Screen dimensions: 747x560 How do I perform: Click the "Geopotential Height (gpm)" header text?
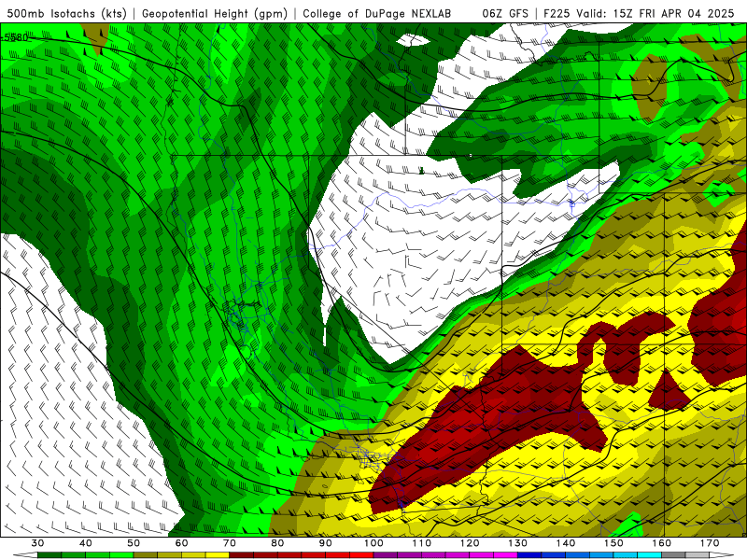(x=215, y=14)
